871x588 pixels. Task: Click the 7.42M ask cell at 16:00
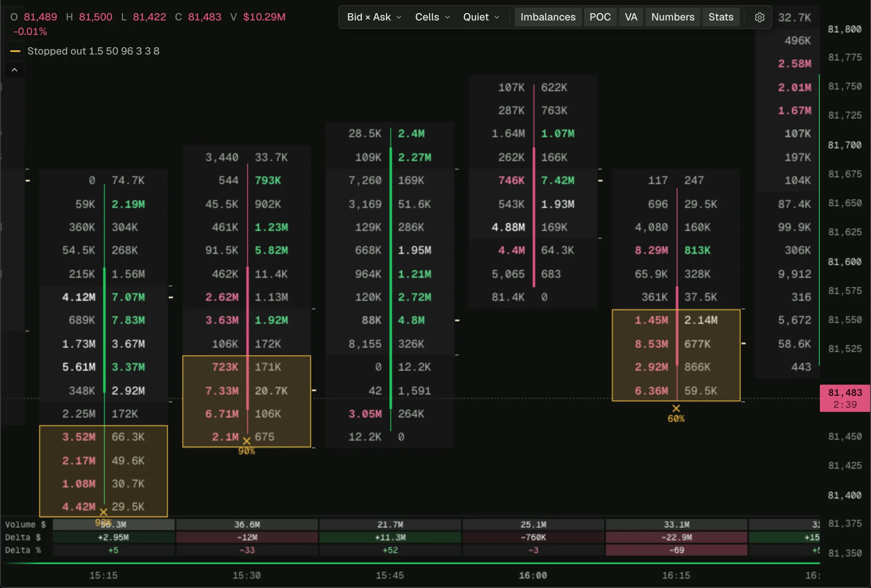tap(557, 181)
